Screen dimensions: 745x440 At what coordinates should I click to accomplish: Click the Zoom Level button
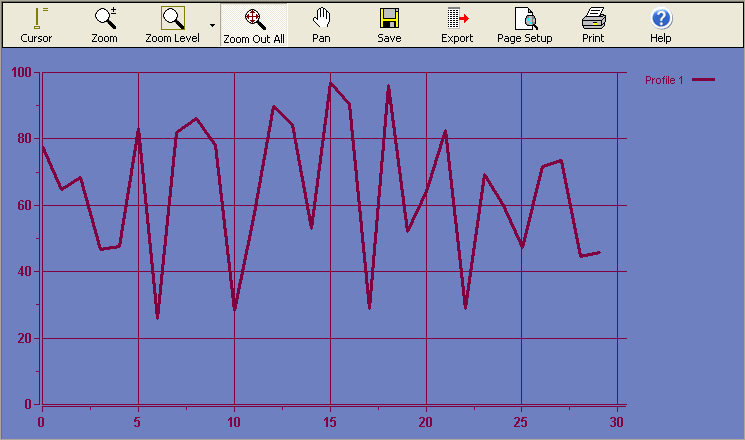click(x=173, y=24)
